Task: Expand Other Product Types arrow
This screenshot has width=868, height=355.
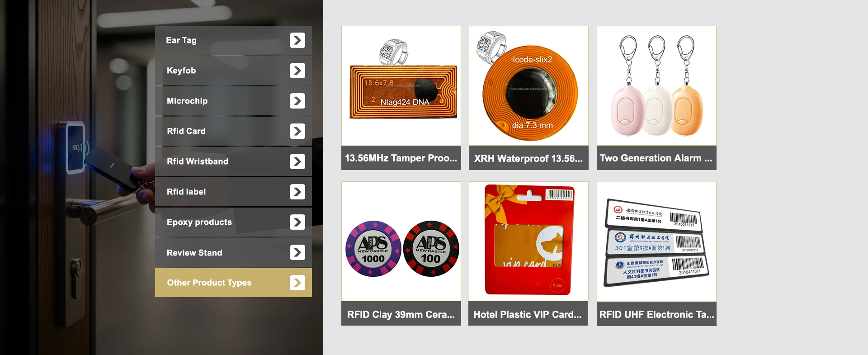Action: pos(297,283)
